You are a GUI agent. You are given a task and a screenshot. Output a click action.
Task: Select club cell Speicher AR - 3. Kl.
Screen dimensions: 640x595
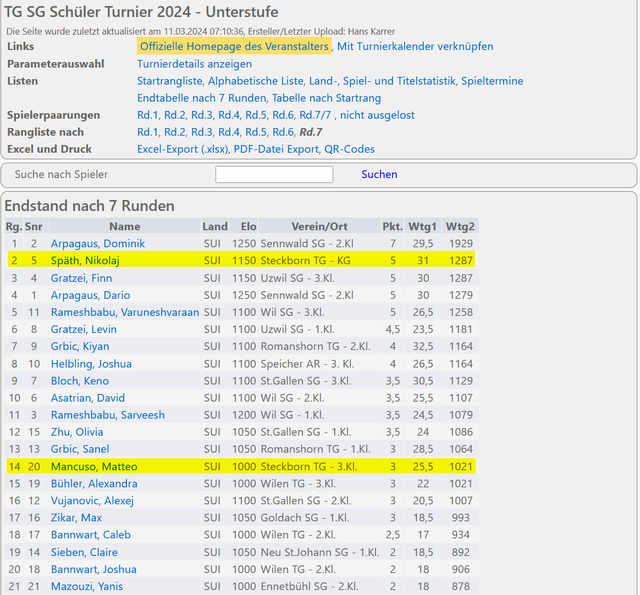coord(307,364)
